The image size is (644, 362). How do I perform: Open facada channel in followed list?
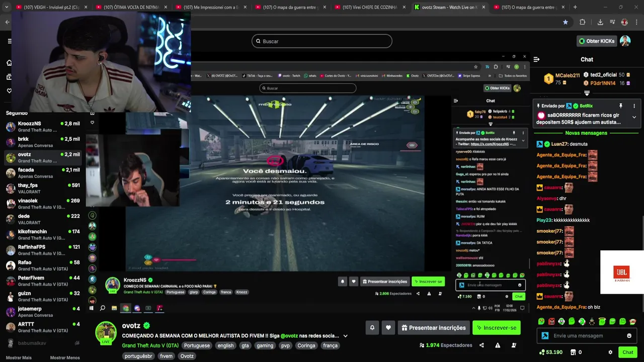[x=43, y=173]
